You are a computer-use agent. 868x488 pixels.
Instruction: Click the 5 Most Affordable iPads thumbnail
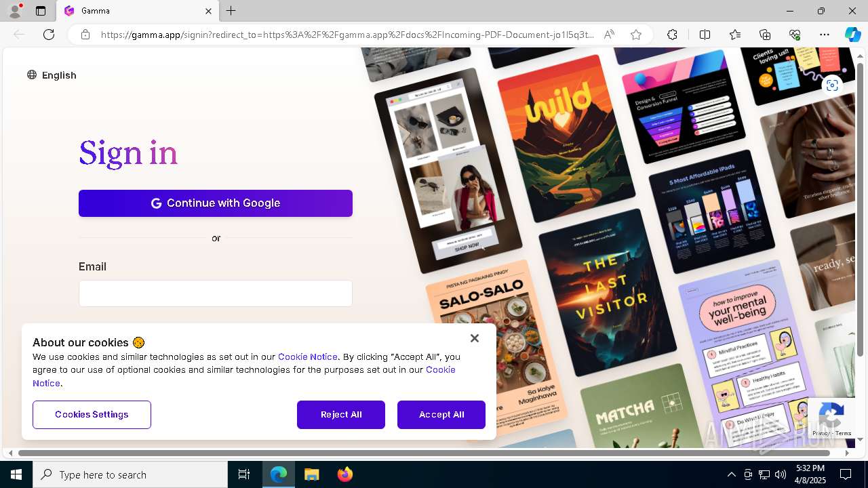point(712,213)
